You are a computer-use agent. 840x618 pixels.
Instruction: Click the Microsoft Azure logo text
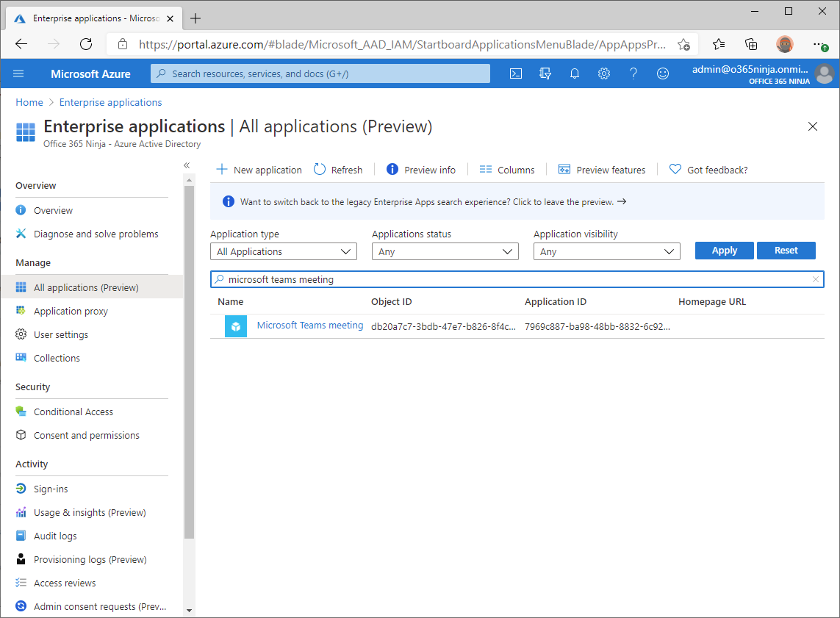coord(90,74)
